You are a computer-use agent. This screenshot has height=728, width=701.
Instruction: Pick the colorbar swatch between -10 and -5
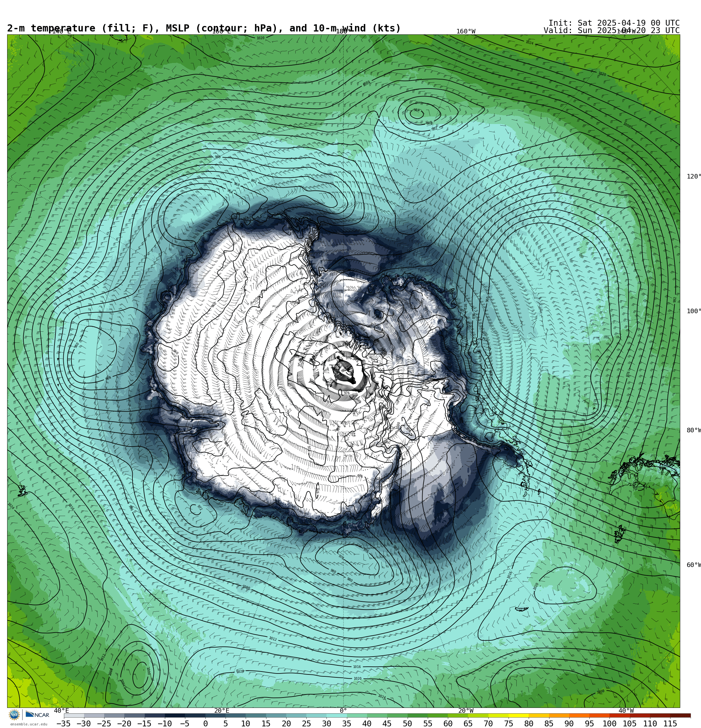click(x=175, y=715)
